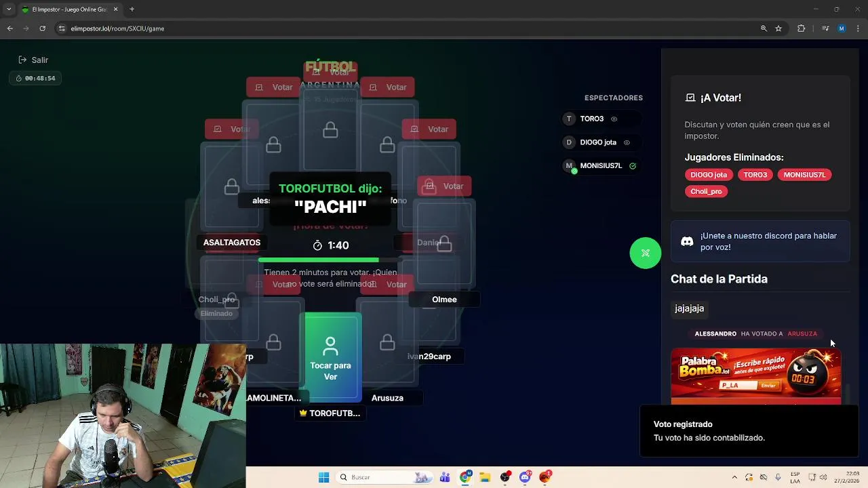Click the round green floating button
This screenshot has height=488, width=868.
click(x=645, y=253)
